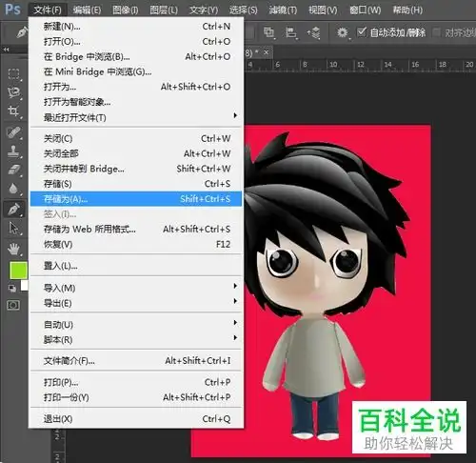Choose 打开为智能对象... entry

(x=136, y=102)
